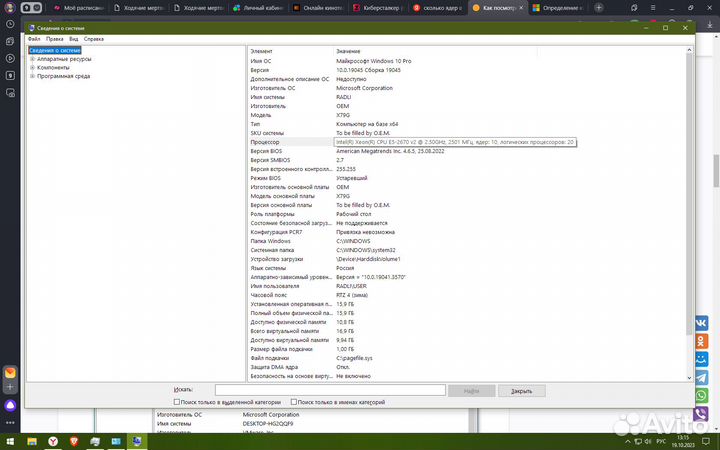Viewport: 720px width, 450px height.
Task: Open the browser downloads arrow icon
Action: coord(709,25)
